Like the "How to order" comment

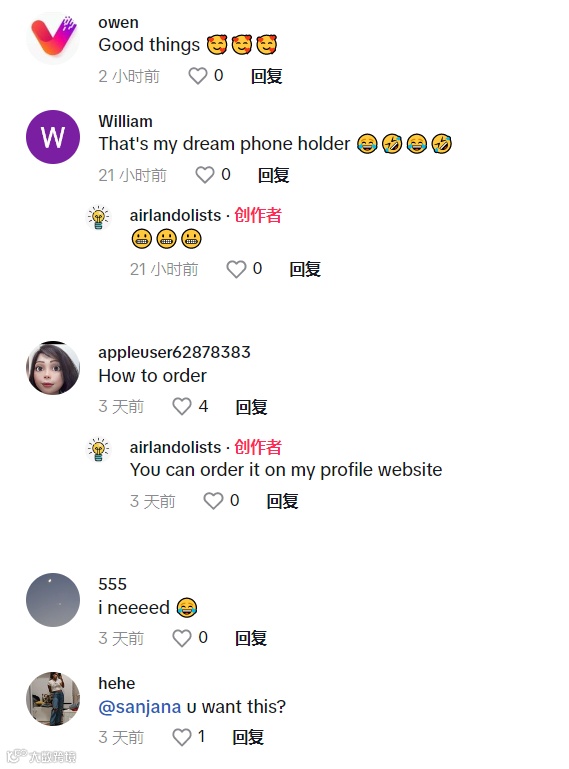[182, 407]
